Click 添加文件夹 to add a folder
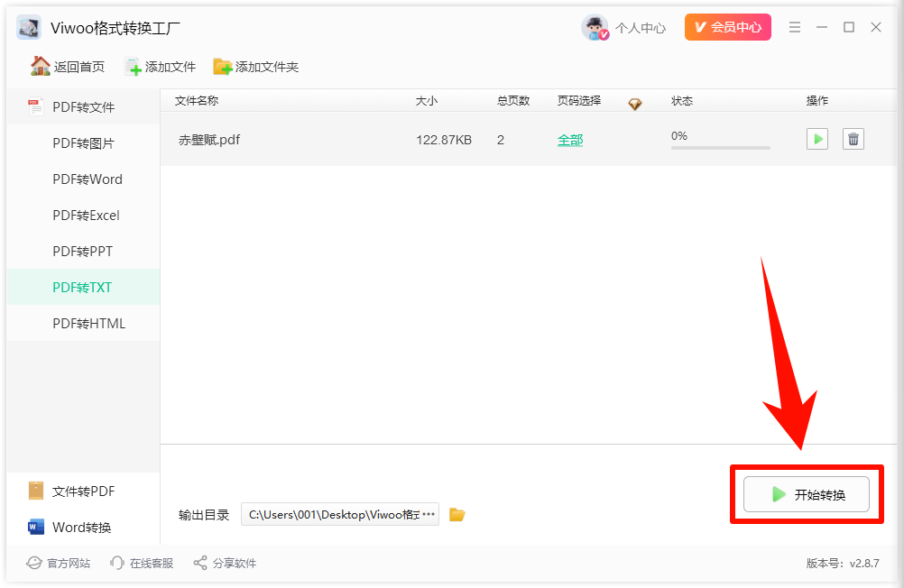This screenshot has width=904, height=588. [256, 67]
